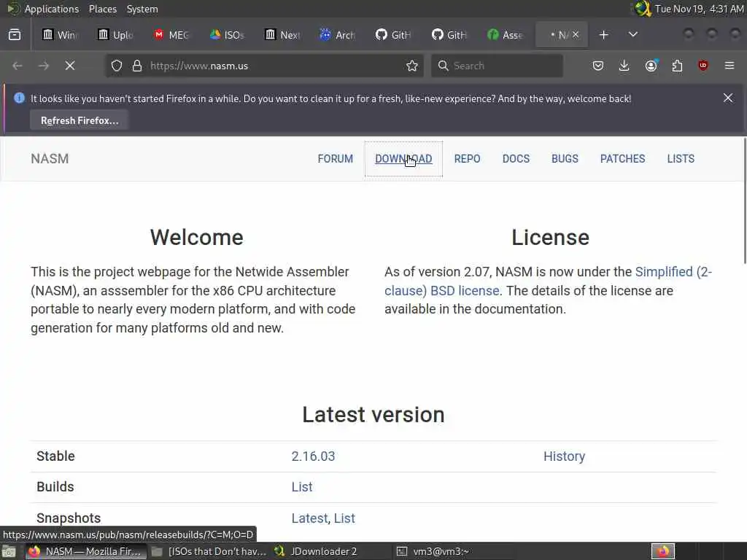
Task: Dismiss the Firefox refresh notification bar
Action: tap(728, 98)
